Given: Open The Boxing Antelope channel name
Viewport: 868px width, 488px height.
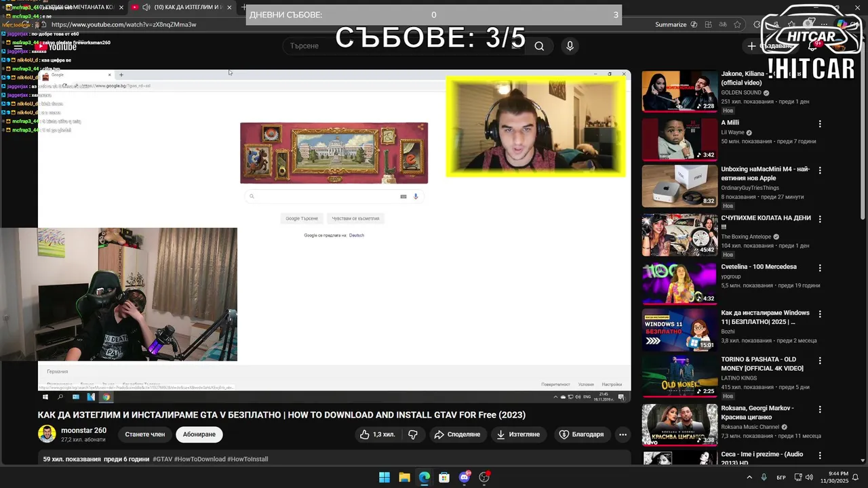Looking at the screenshot, I should tap(746, 237).
